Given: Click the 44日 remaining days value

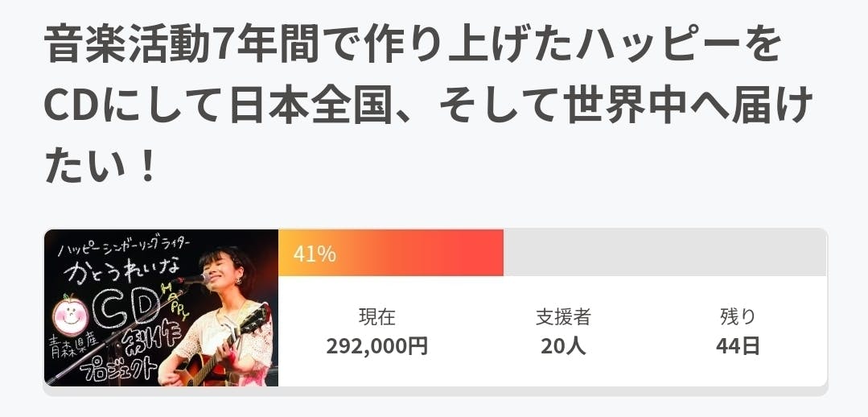Looking at the screenshot, I should (738, 346).
